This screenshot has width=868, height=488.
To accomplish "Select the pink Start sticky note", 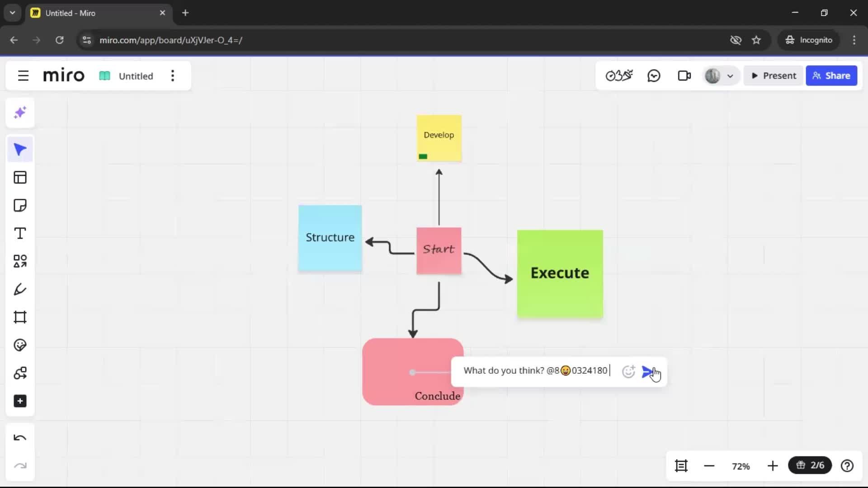I will click(439, 251).
